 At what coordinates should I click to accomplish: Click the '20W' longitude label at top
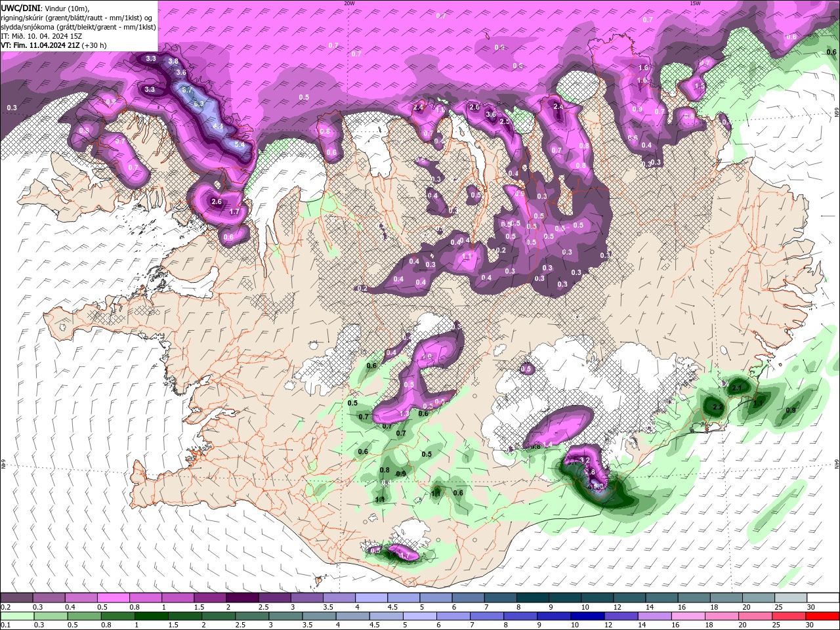click(x=349, y=3)
